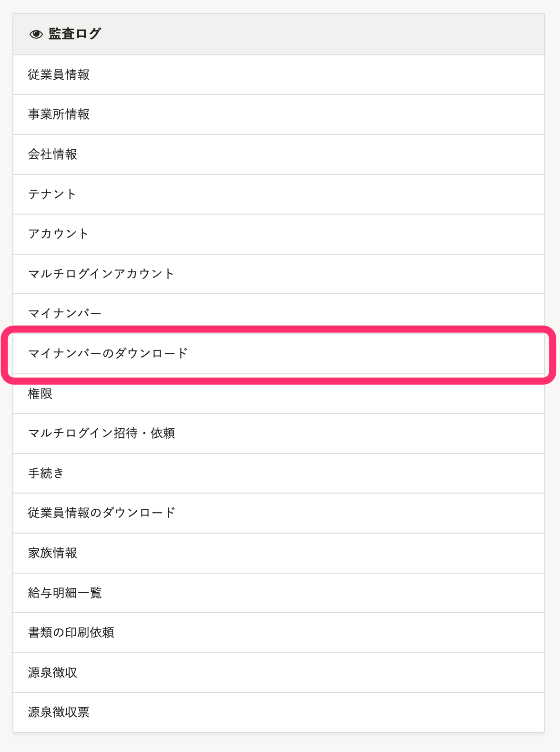Open the 事業所情報 log entry
This screenshot has width=560, height=752.
[x=279, y=114]
